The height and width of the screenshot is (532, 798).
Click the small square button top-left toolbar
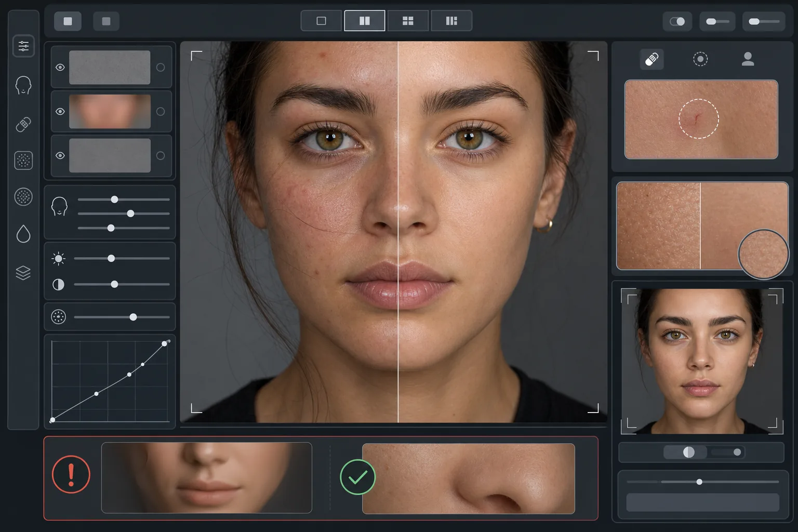pyautogui.click(x=106, y=21)
